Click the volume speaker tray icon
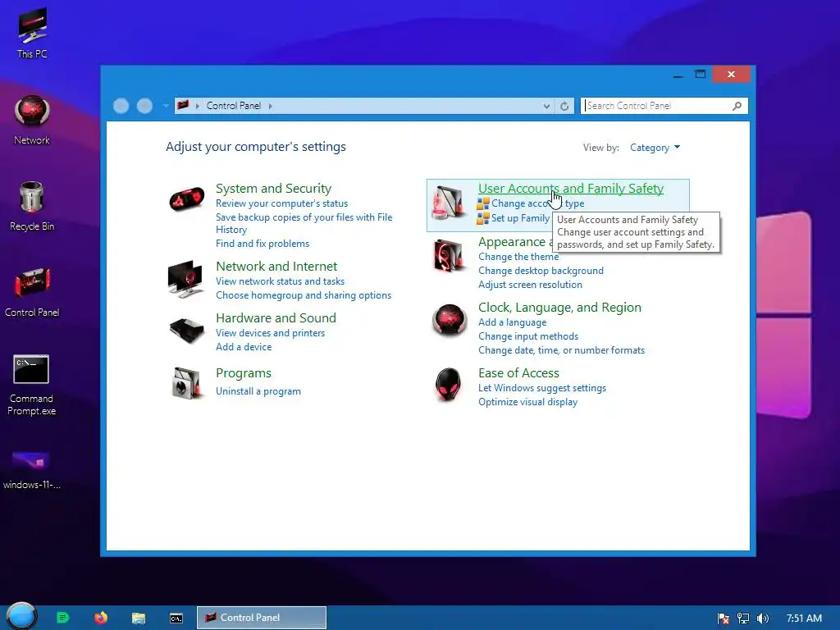The width and height of the screenshot is (840, 630). [763, 619]
